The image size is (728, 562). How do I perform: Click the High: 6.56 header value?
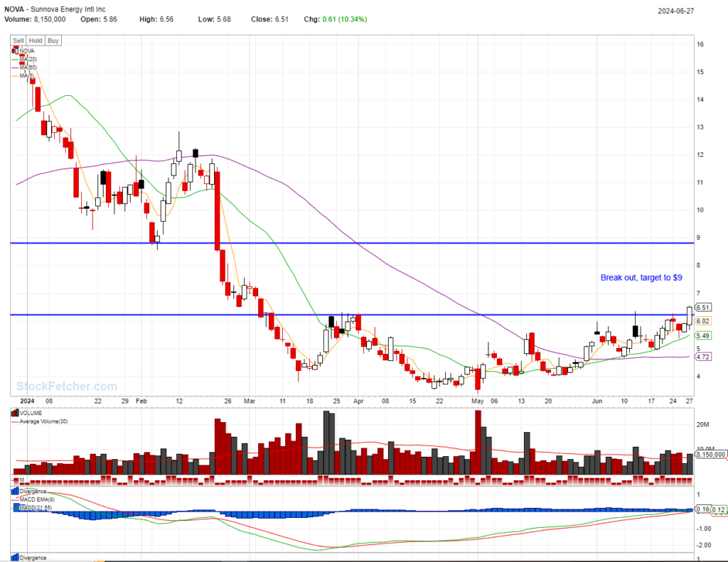click(x=156, y=19)
